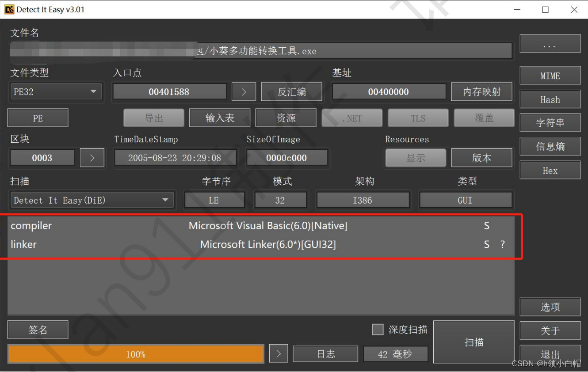Click the Detect It Easy title bar icon
Screen dimensions: 588x372
pyautogui.click(x=9, y=9)
